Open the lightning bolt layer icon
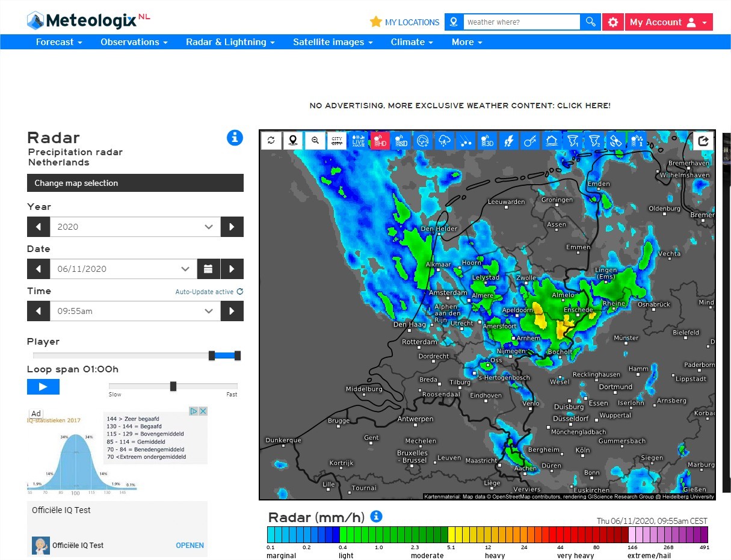The image size is (731, 560). point(508,140)
